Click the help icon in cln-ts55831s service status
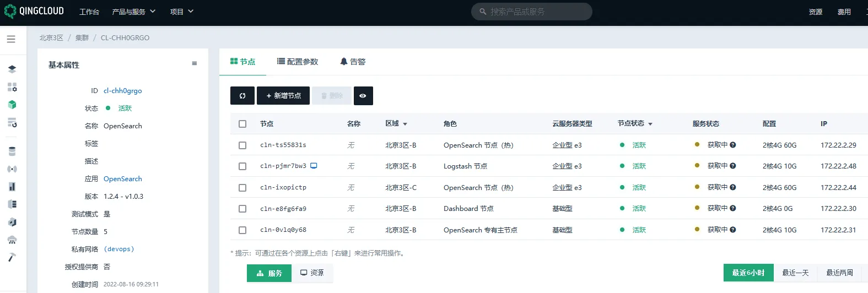Image resolution: width=868 pixels, height=293 pixels. 733,145
